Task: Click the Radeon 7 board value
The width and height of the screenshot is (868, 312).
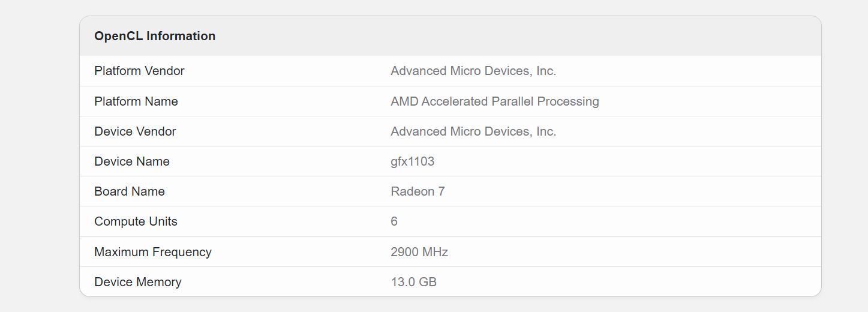Action: point(418,191)
